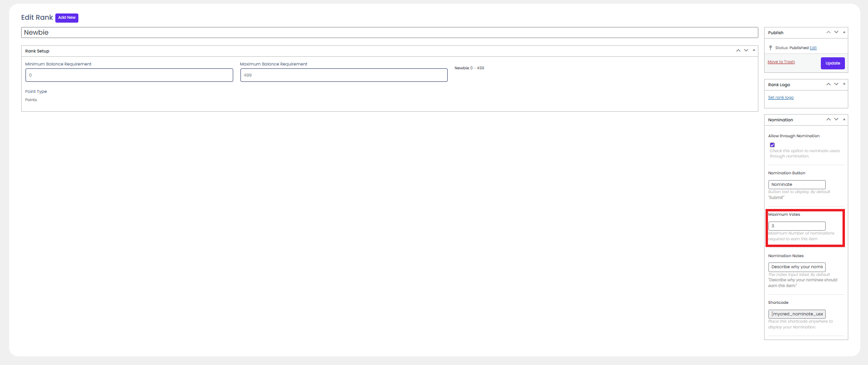
Task: Collapse the Rank Logo panel
Action: click(844, 84)
